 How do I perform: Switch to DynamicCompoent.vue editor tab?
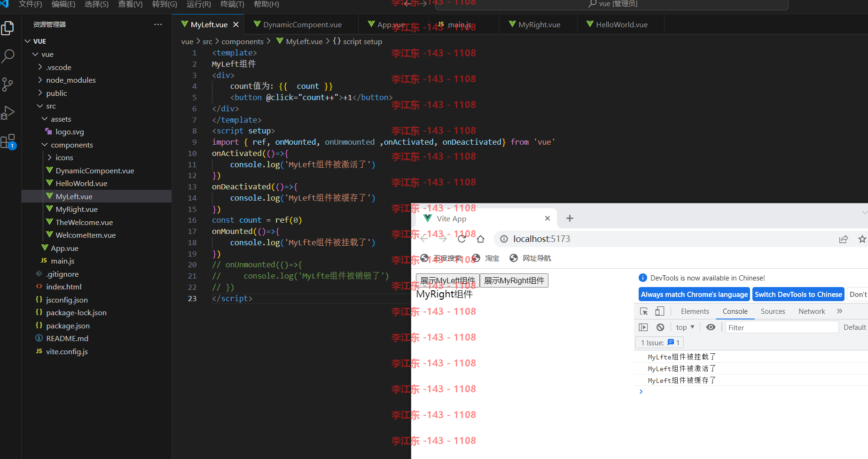pos(302,24)
